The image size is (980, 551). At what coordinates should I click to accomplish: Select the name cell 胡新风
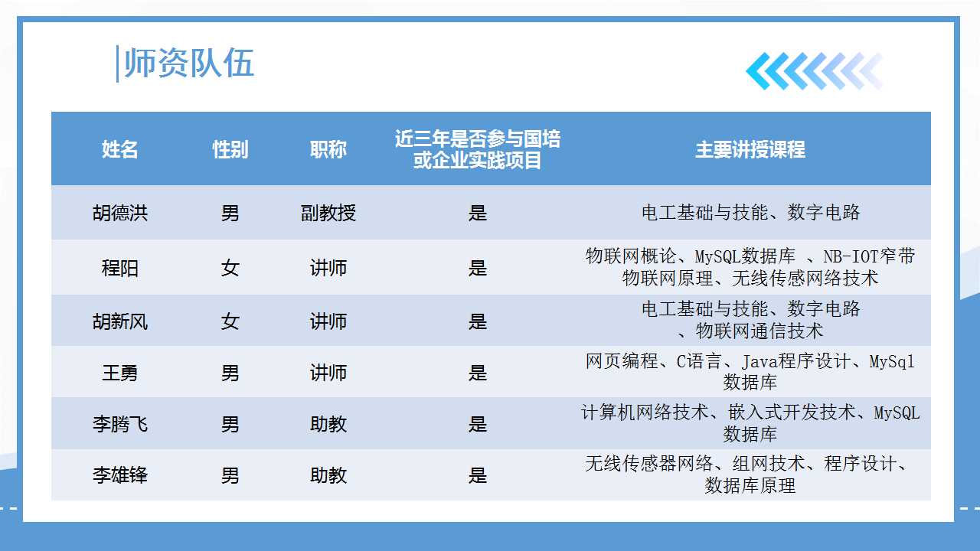click(x=120, y=321)
